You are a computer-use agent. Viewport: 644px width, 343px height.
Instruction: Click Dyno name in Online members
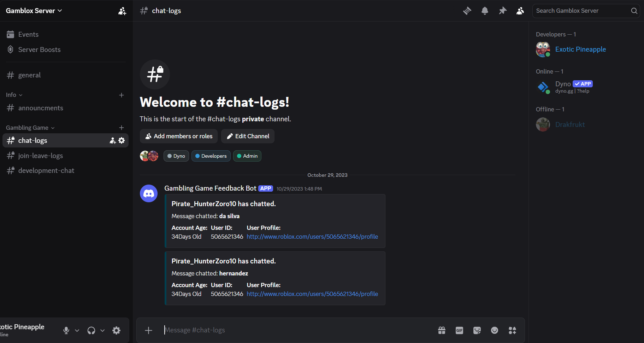pyautogui.click(x=563, y=84)
